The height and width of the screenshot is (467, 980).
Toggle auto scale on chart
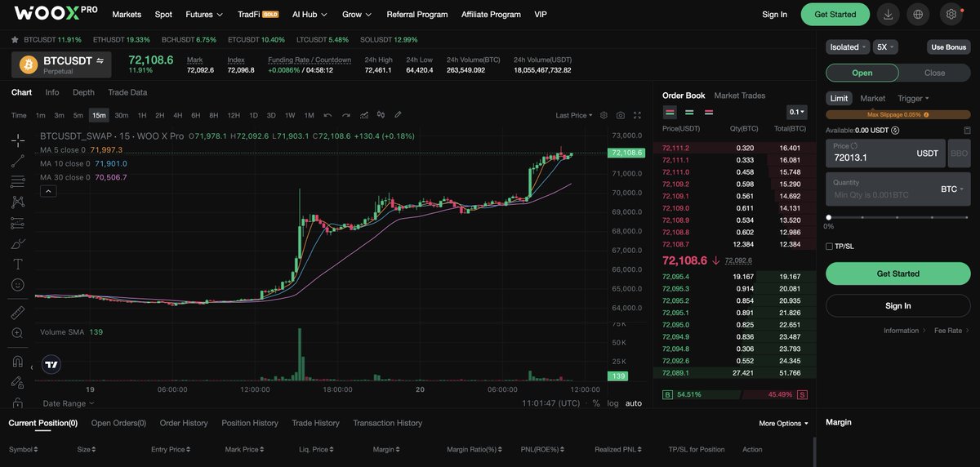(x=634, y=403)
